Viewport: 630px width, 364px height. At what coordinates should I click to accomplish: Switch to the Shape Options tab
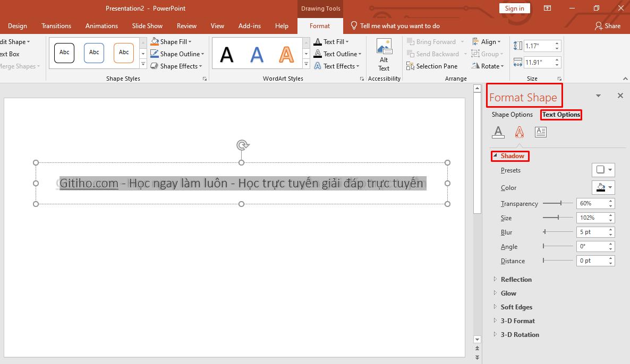click(512, 115)
